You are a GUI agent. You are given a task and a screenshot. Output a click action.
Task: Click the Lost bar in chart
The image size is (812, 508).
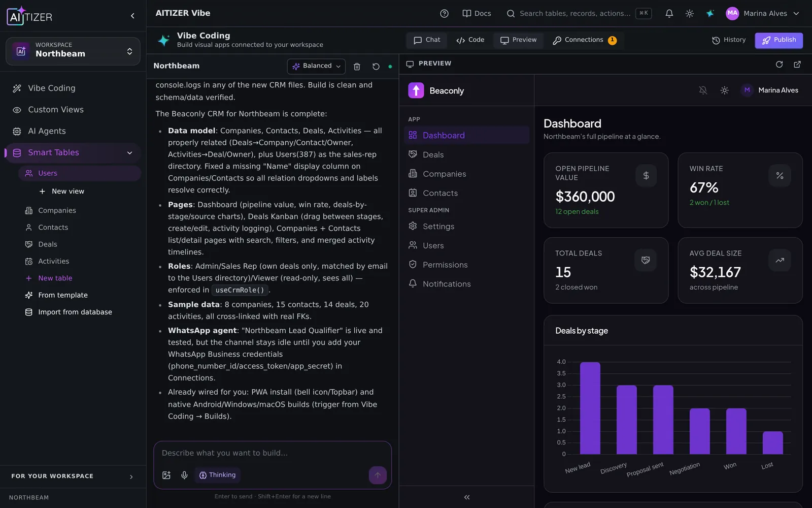click(x=772, y=442)
